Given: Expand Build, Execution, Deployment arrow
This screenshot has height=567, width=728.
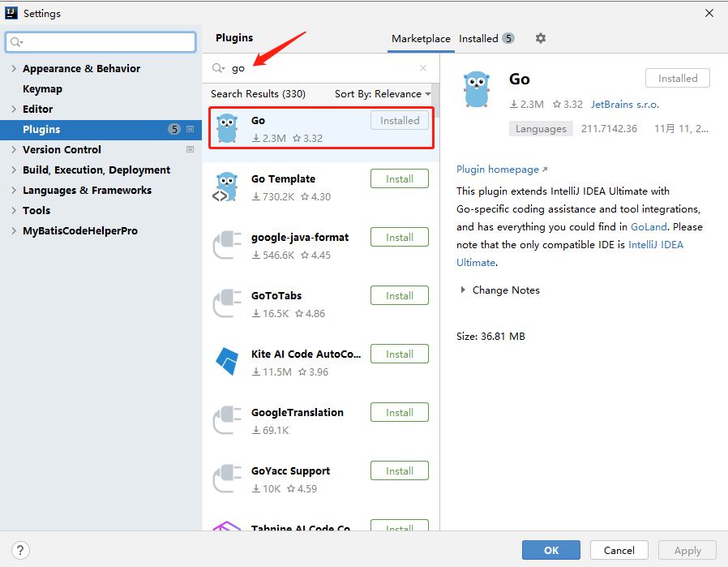Looking at the screenshot, I should [14, 170].
